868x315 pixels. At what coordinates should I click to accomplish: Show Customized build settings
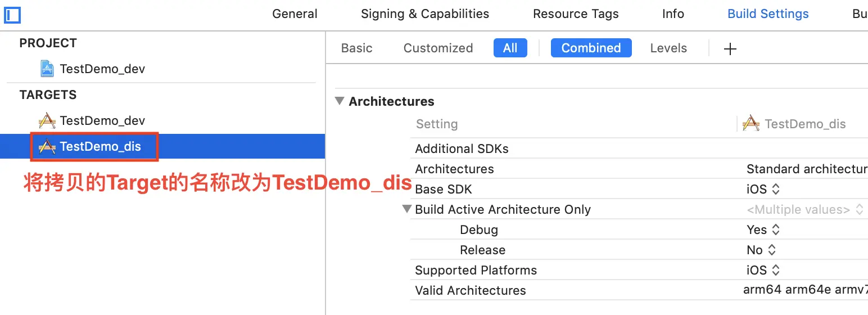point(438,48)
